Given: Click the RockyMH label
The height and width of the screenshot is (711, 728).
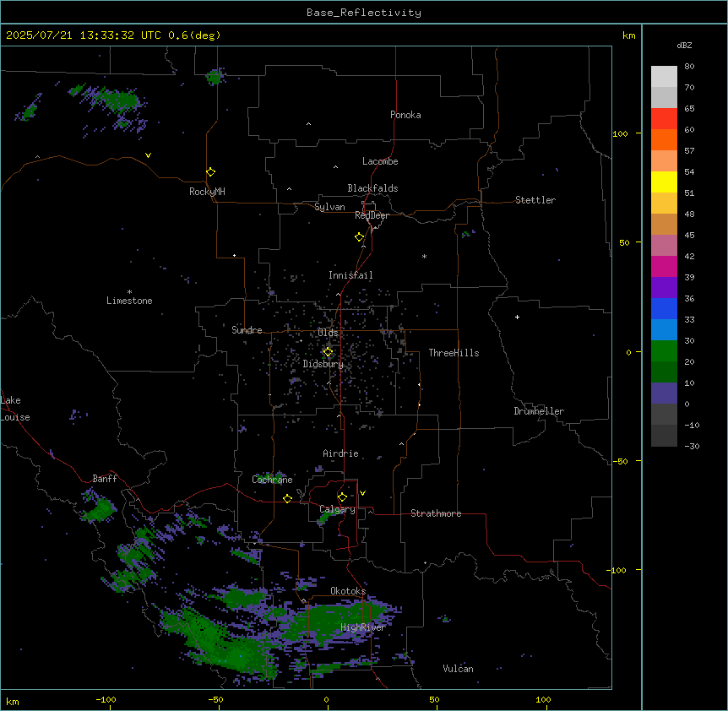Looking at the screenshot, I should [x=207, y=192].
